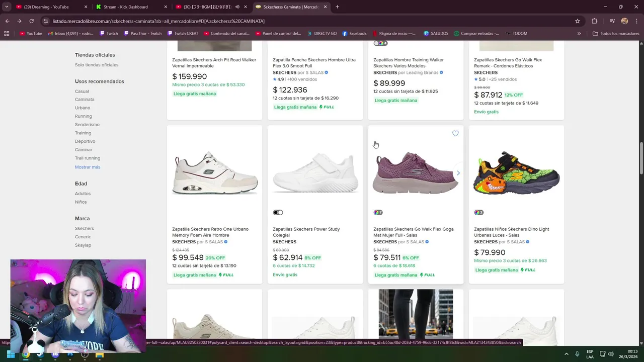Open File Explorer from the taskbar
Viewport: 644px width, 362px height.
pyautogui.click(x=100, y=354)
